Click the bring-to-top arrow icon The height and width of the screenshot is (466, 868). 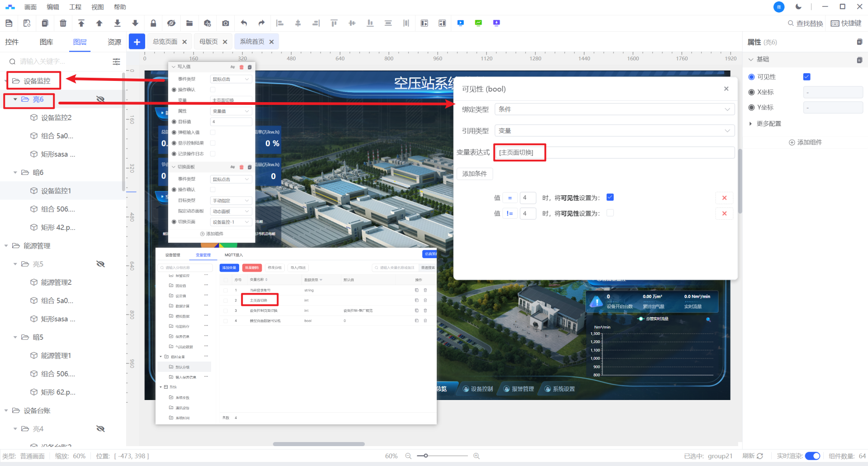(x=81, y=23)
